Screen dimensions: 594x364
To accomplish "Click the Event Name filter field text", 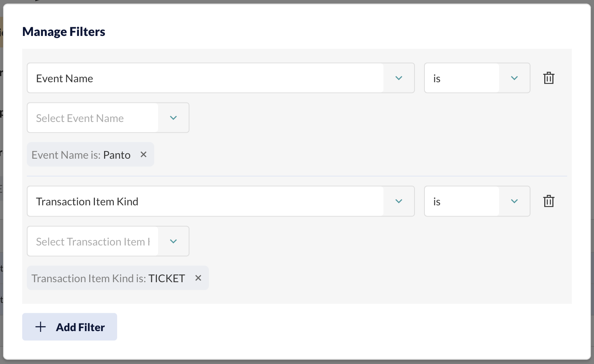I will pyautogui.click(x=65, y=78).
